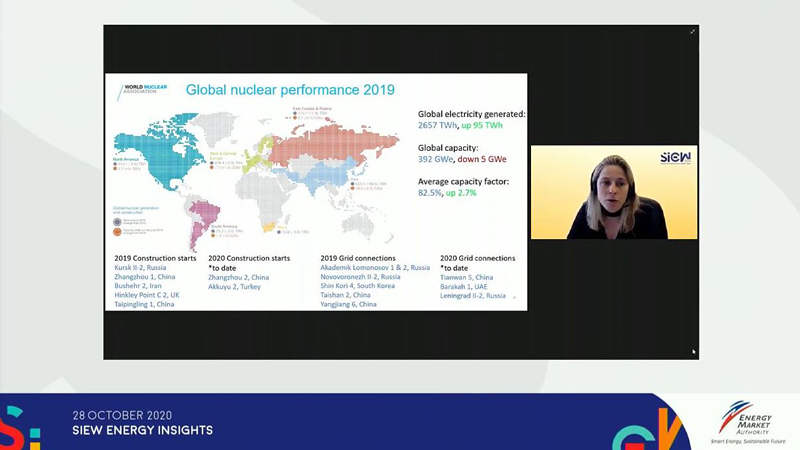Click the expand icon at the video's top-right corner

point(693,31)
